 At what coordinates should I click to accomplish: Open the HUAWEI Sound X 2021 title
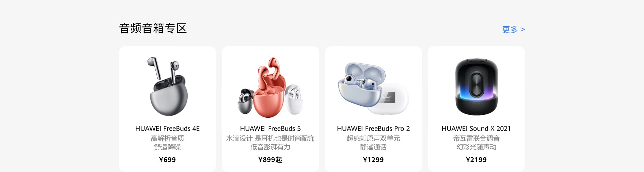[x=476, y=128]
